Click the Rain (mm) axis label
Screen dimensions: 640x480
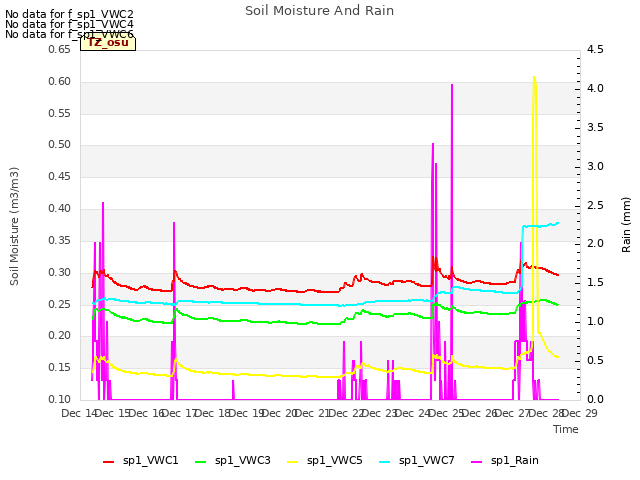626,225
